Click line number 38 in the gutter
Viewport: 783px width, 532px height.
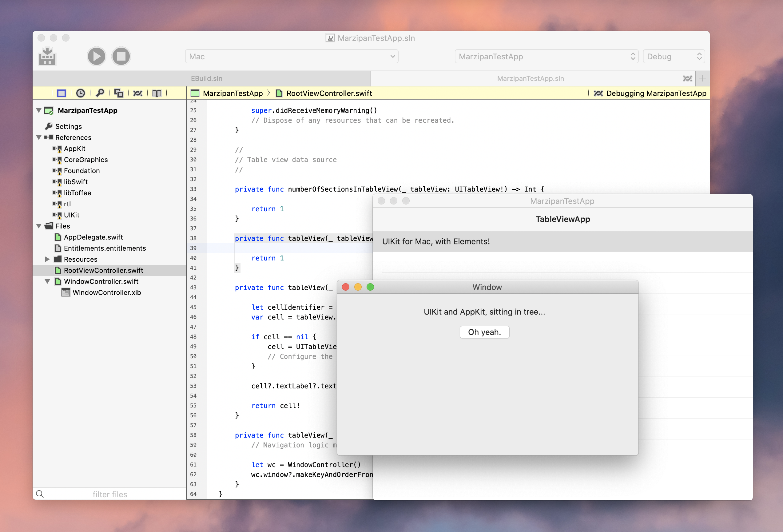click(x=193, y=238)
